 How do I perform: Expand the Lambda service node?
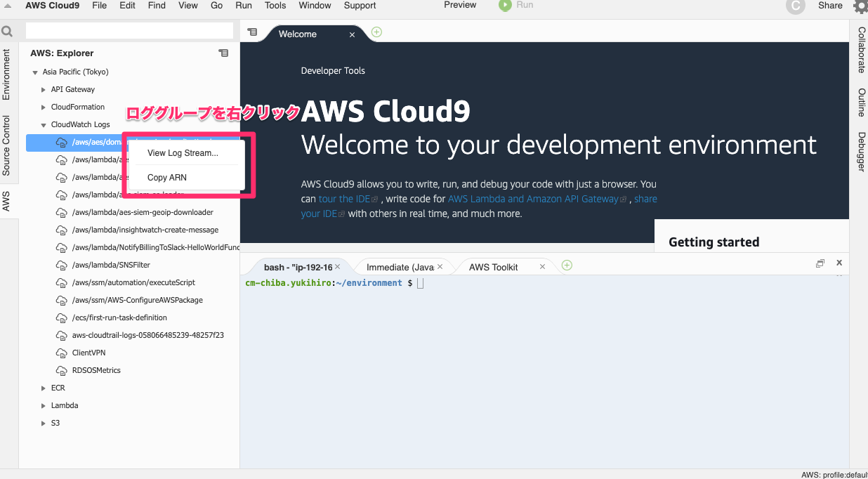point(44,405)
